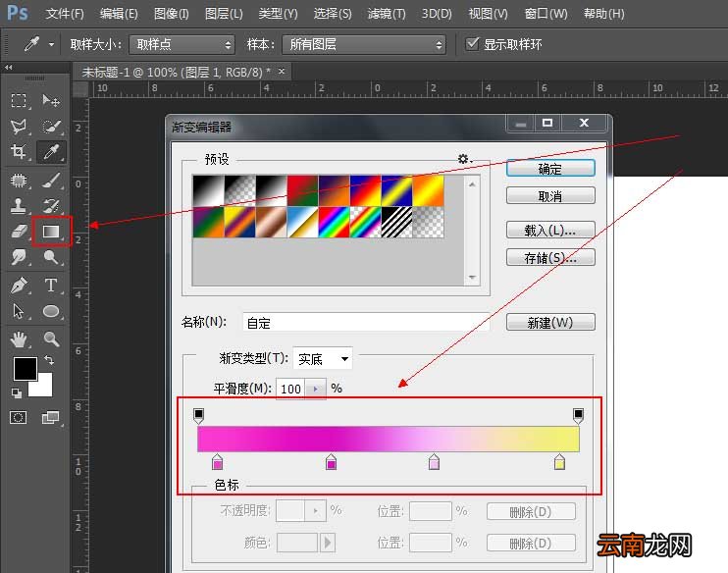
Task: Select the Hand tool
Action: pos(19,339)
